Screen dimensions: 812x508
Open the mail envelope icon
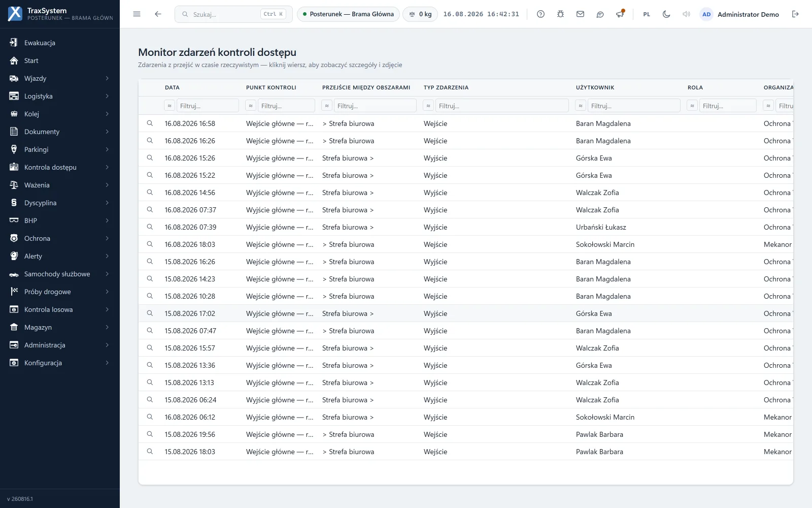coord(580,14)
